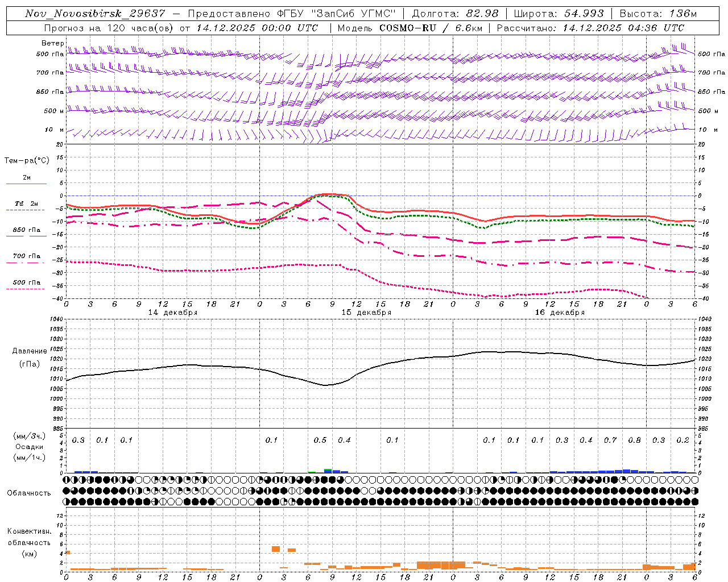
Task: Click the 500 гПа temperature legend entry
Action: point(26,282)
